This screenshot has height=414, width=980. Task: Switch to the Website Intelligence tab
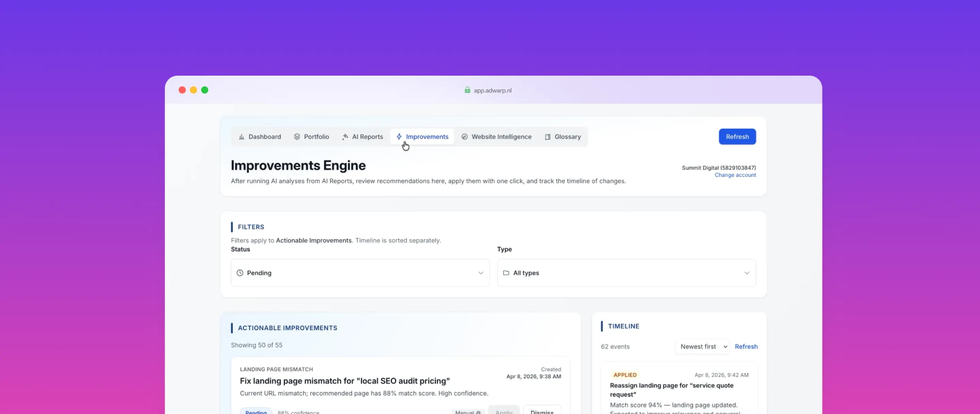[x=501, y=137]
